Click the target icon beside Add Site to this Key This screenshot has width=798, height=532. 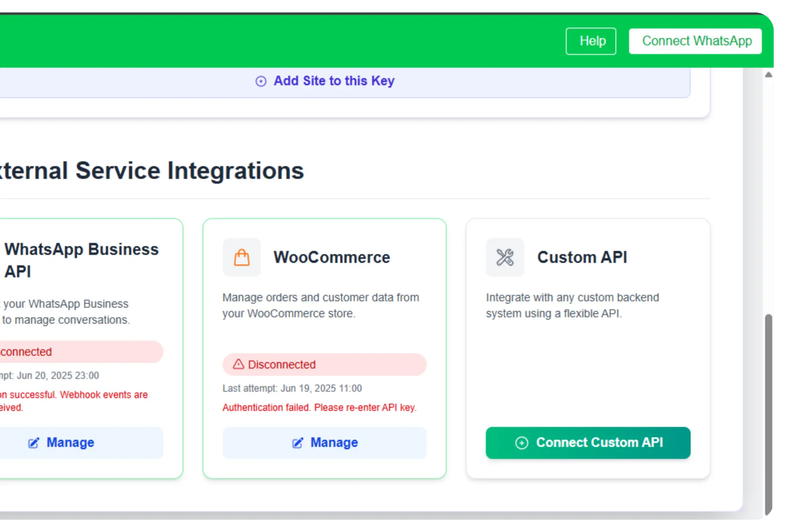pyautogui.click(x=261, y=81)
